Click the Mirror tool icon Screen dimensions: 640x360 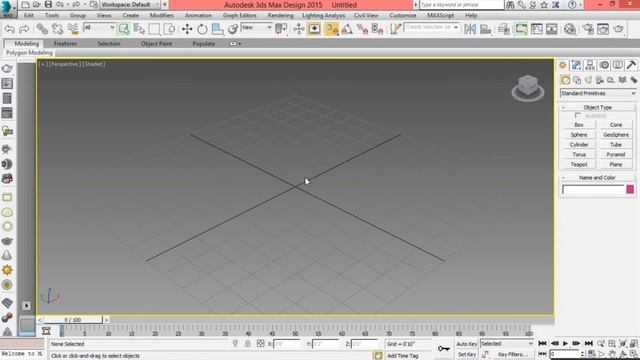click(x=470, y=29)
